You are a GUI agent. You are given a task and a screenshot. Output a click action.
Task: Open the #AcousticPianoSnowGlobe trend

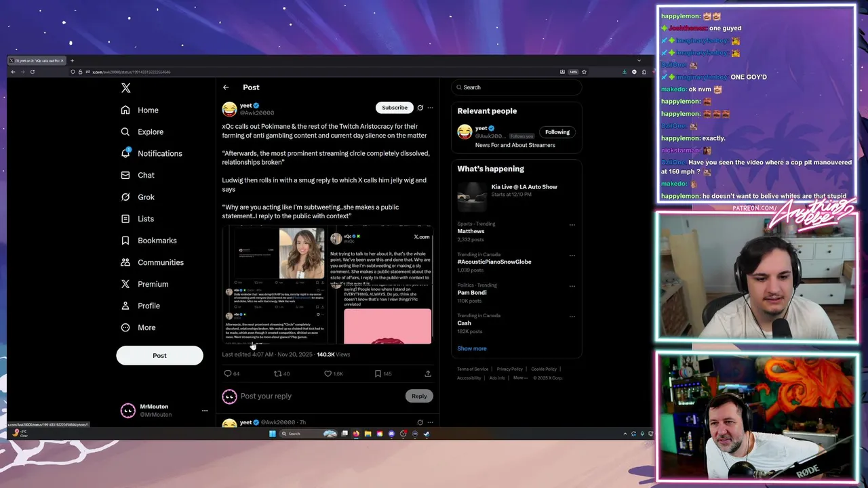tap(494, 262)
